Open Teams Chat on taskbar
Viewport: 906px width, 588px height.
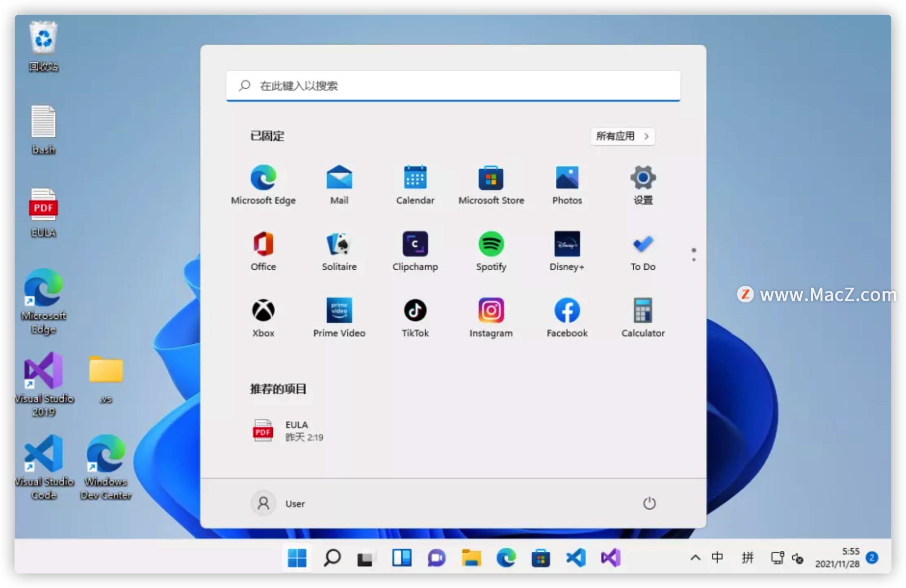pos(436,558)
